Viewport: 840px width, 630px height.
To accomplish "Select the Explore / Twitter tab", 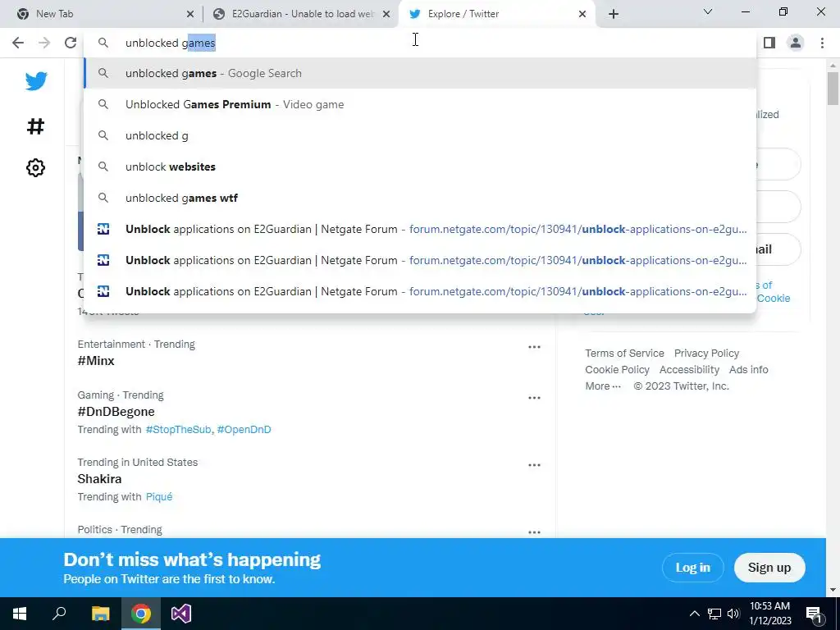I will pyautogui.click(x=498, y=14).
